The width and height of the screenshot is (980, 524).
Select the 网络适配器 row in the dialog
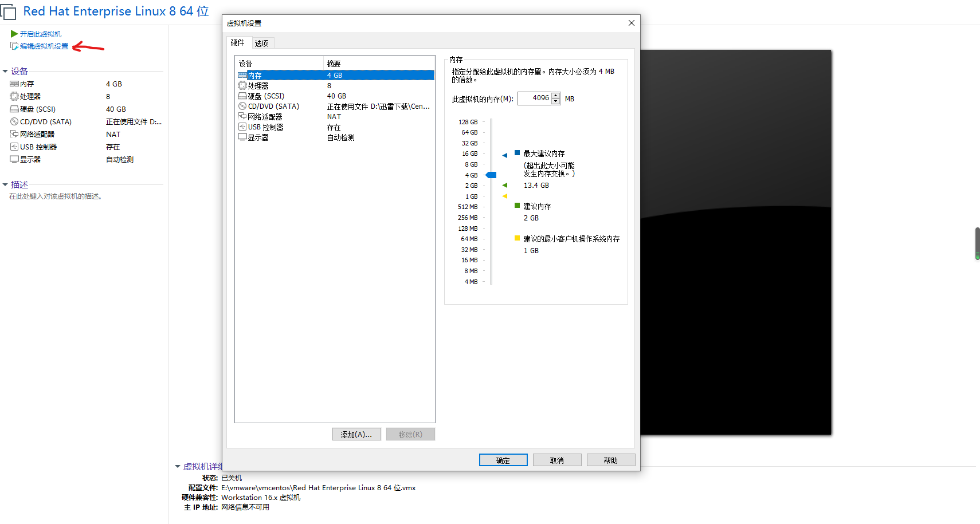coord(335,116)
